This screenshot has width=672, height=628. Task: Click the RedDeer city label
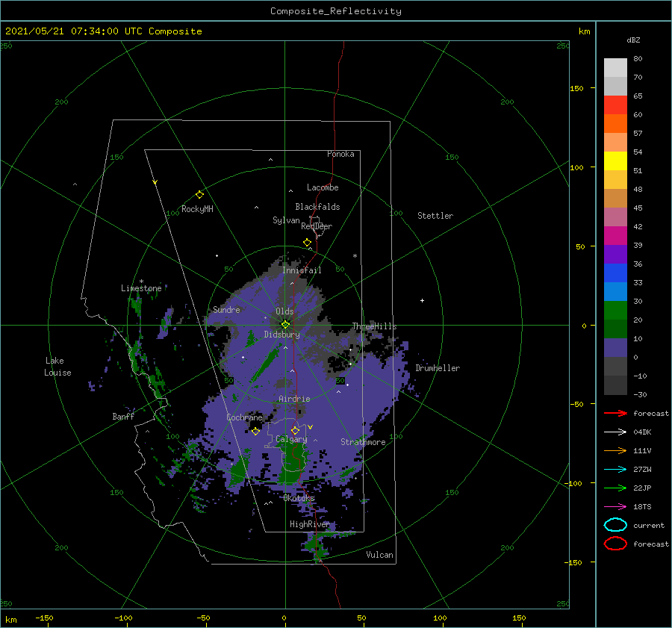point(317,226)
